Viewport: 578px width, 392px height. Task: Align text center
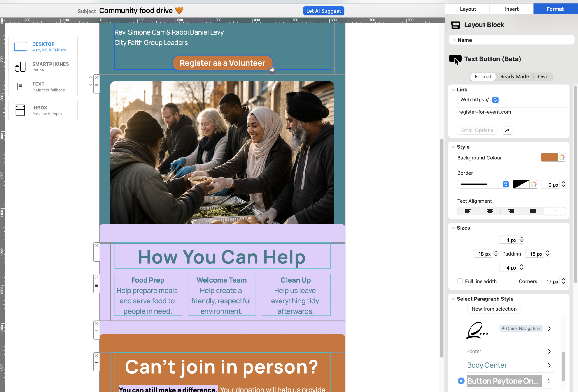coord(489,211)
